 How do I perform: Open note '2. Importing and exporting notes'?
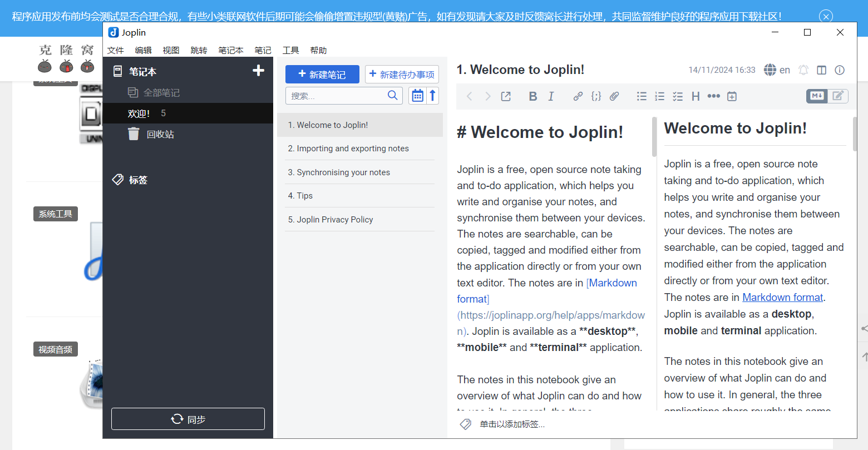pyautogui.click(x=360, y=149)
